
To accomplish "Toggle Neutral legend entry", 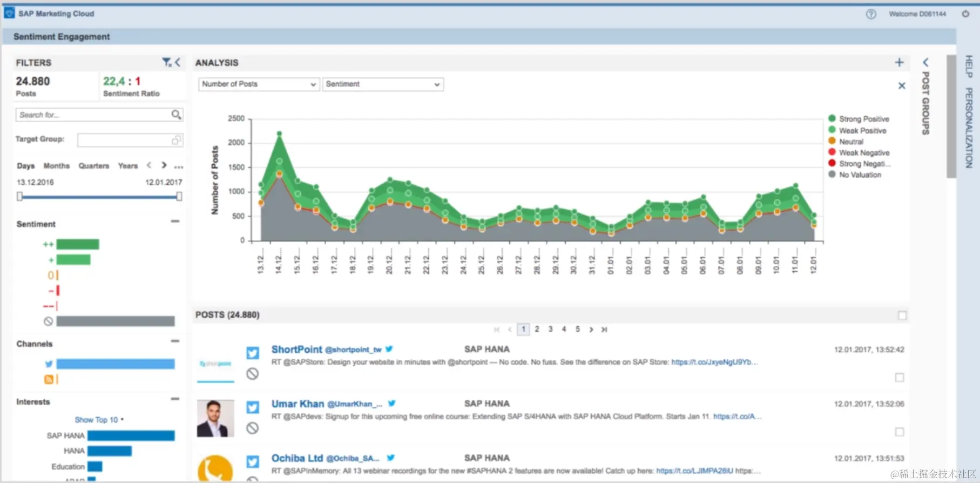I will tap(846, 142).
